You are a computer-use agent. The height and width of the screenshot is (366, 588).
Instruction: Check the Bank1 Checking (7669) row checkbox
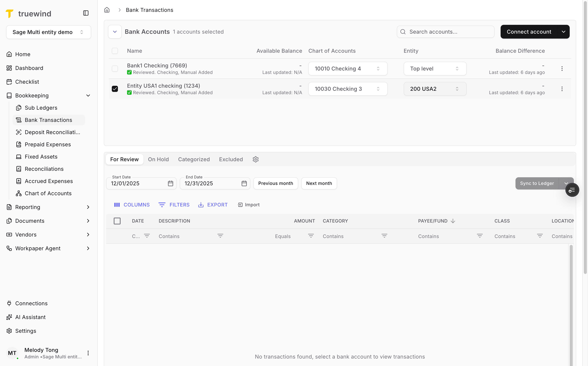pyautogui.click(x=115, y=69)
